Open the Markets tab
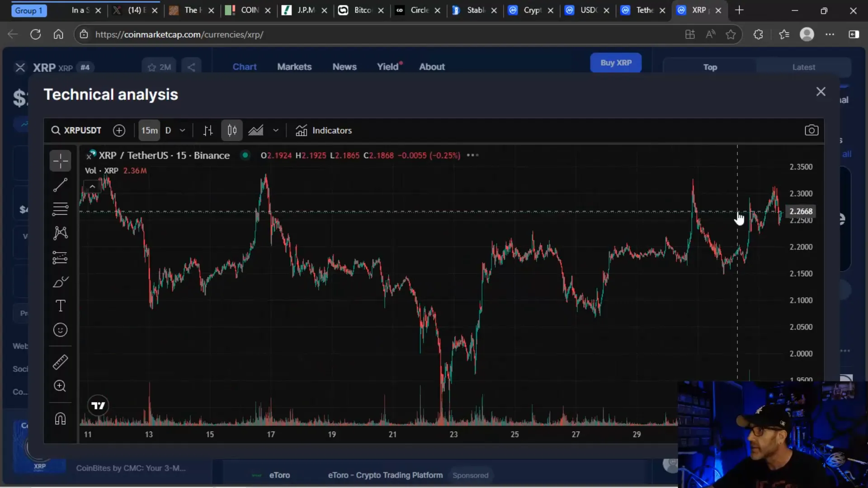 (x=294, y=67)
